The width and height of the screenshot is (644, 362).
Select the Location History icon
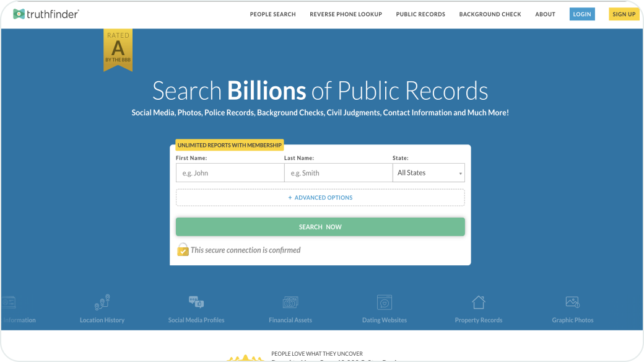pos(102,302)
